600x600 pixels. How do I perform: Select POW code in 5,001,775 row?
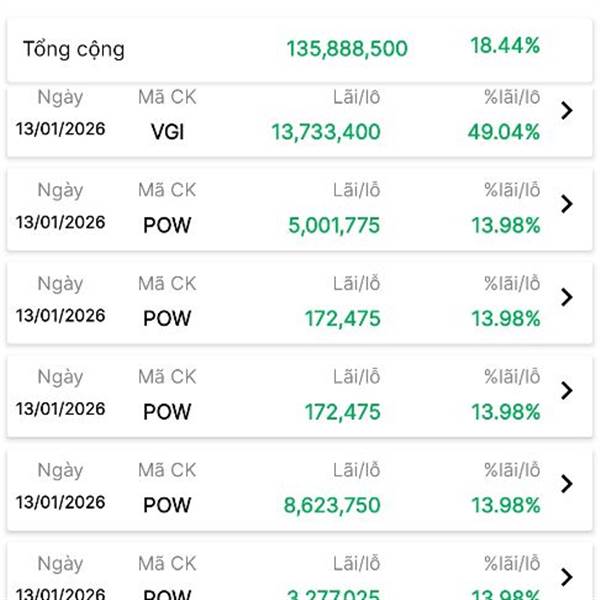tap(167, 225)
